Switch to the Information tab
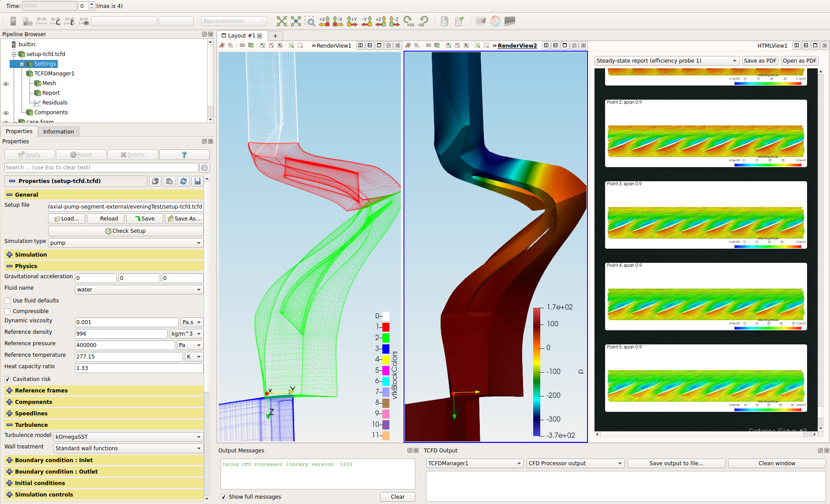Viewport: 830px width, 504px height. [58, 131]
